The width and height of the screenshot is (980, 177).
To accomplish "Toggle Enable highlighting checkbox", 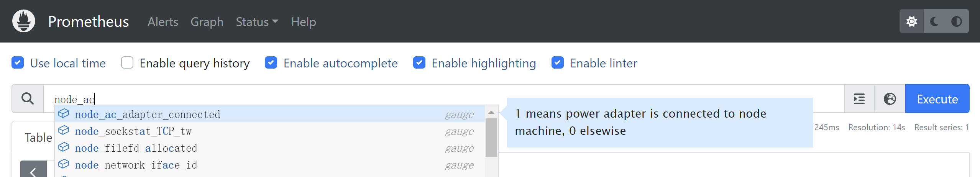I will click(x=419, y=63).
